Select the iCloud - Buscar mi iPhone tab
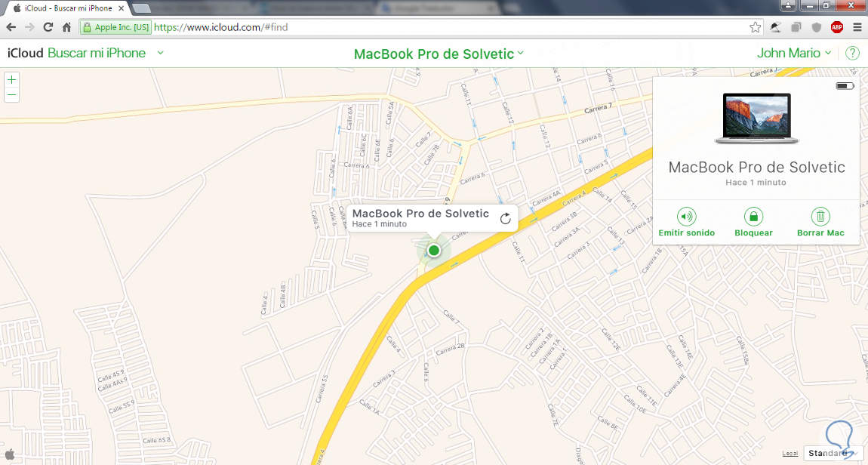 tap(69, 8)
